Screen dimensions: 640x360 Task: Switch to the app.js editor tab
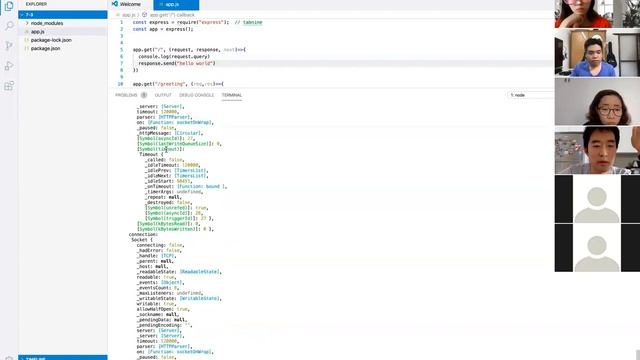(176, 4)
